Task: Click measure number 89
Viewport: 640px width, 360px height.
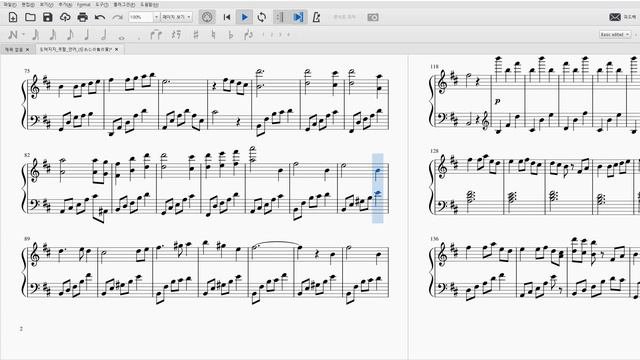Action: (27, 239)
